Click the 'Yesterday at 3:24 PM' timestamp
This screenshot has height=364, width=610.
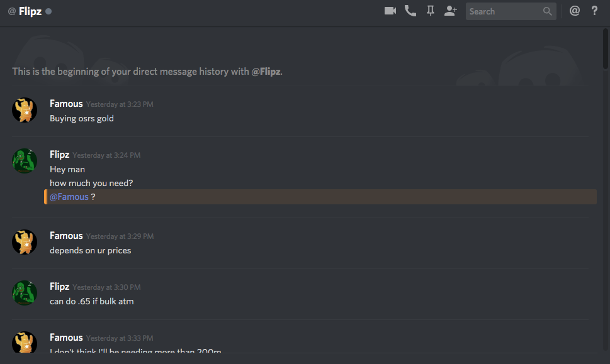click(106, 155)
